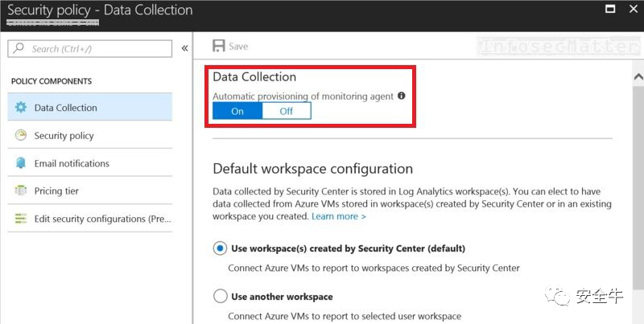
Task: Open the Email notifications menu item
Action: [x=90, y=163]
